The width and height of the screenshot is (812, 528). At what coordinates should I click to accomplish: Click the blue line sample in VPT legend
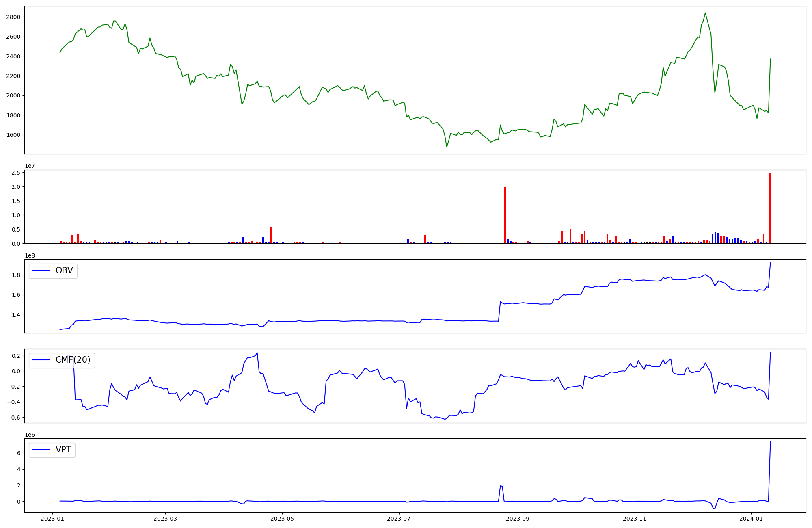pos(41,450)
